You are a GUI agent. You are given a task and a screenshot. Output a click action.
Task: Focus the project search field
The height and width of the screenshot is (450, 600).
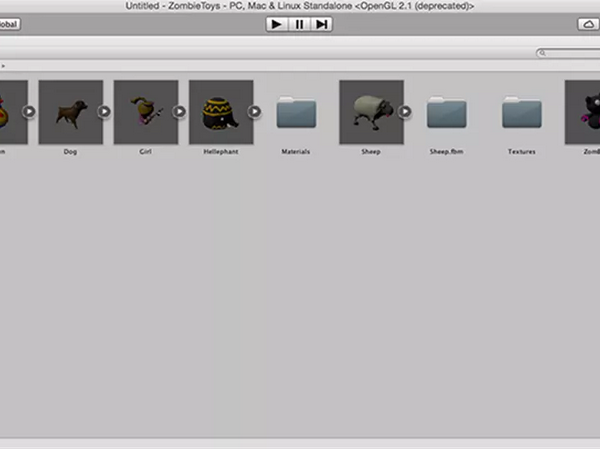[568, 53]
